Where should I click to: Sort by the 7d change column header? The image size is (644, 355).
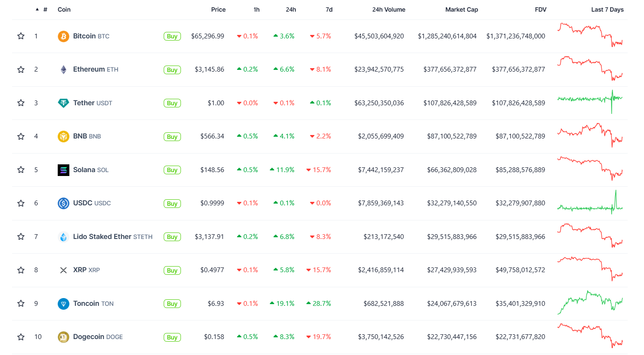tap(329, 9)
